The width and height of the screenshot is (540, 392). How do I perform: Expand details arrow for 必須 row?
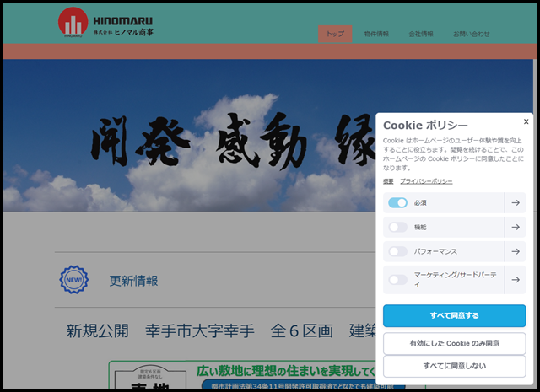[x=516, y=202]
